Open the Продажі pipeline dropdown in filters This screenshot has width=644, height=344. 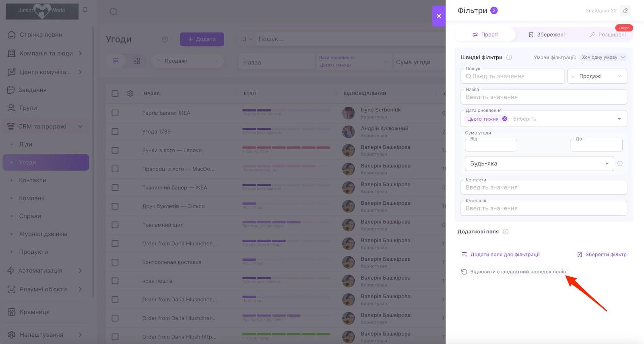597,76
